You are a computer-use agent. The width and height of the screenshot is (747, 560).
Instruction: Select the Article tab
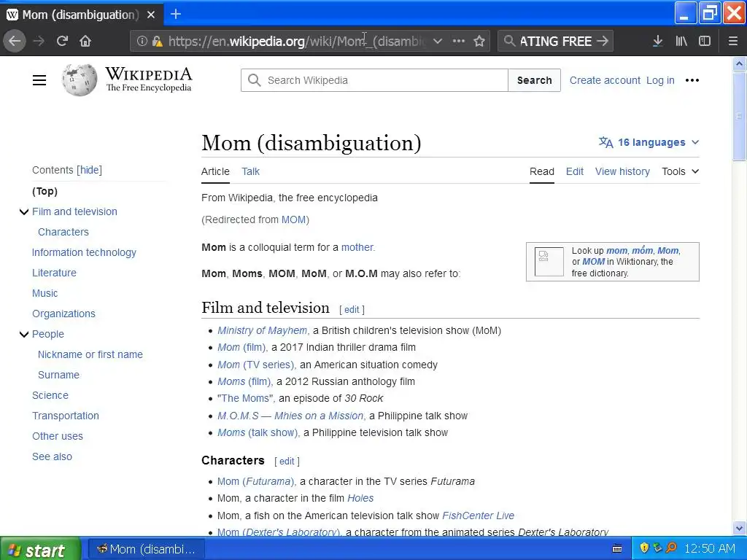[215, 171]
